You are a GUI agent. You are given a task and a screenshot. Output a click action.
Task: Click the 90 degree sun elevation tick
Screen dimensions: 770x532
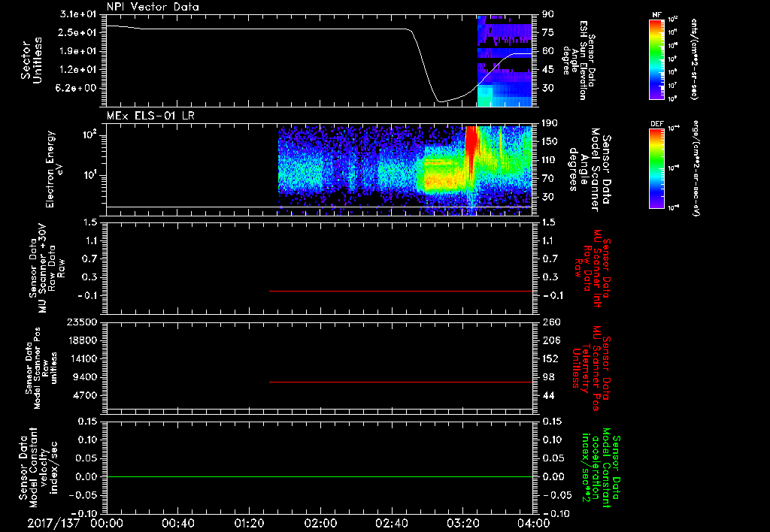(x=548, y=14)
